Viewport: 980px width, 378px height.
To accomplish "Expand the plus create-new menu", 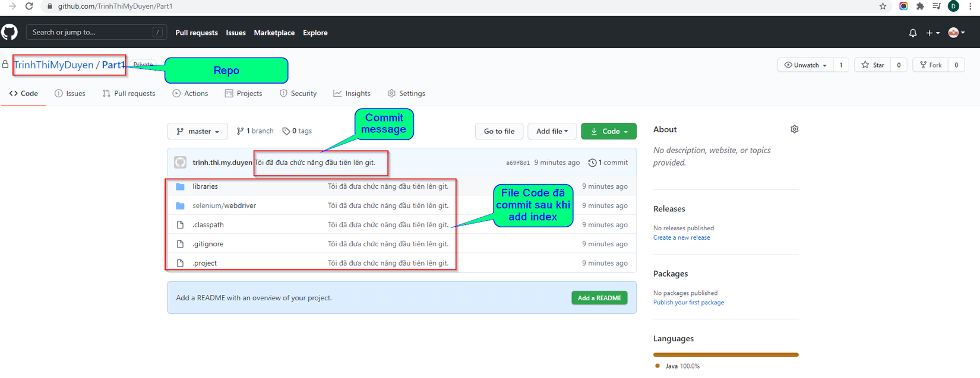I will [932, 33].
